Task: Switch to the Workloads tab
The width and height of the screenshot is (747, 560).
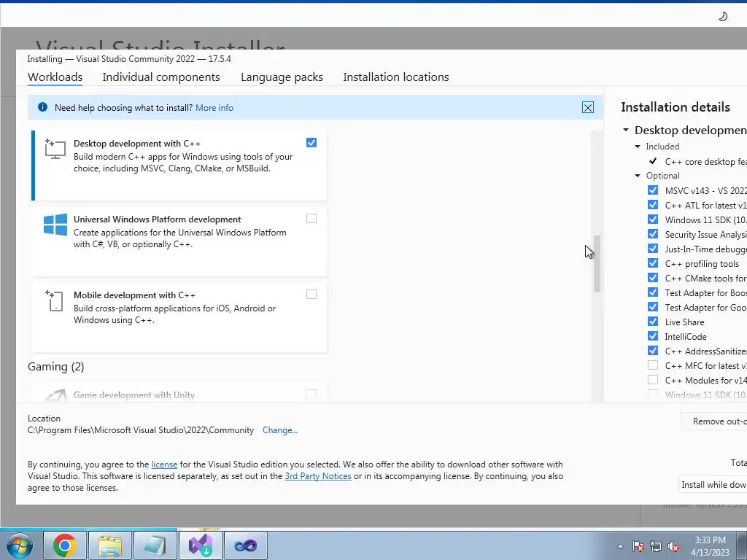Action: (x=55, y=77)
